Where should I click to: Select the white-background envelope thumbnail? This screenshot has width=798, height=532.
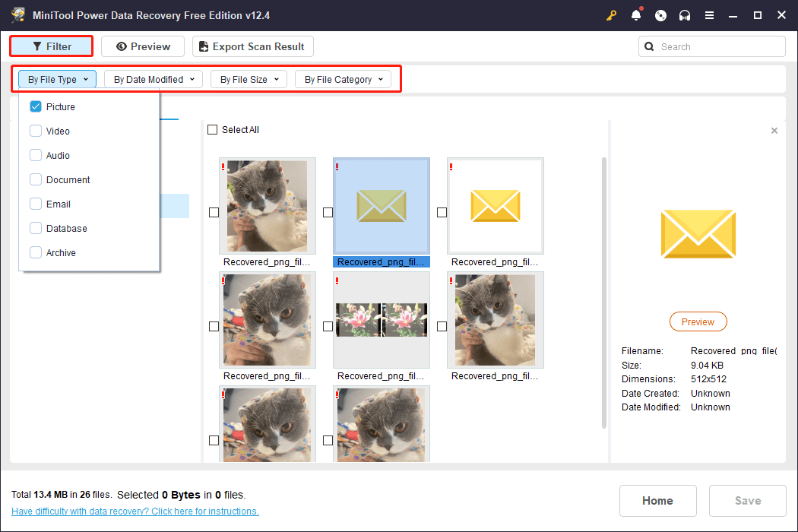click(496, 206)
